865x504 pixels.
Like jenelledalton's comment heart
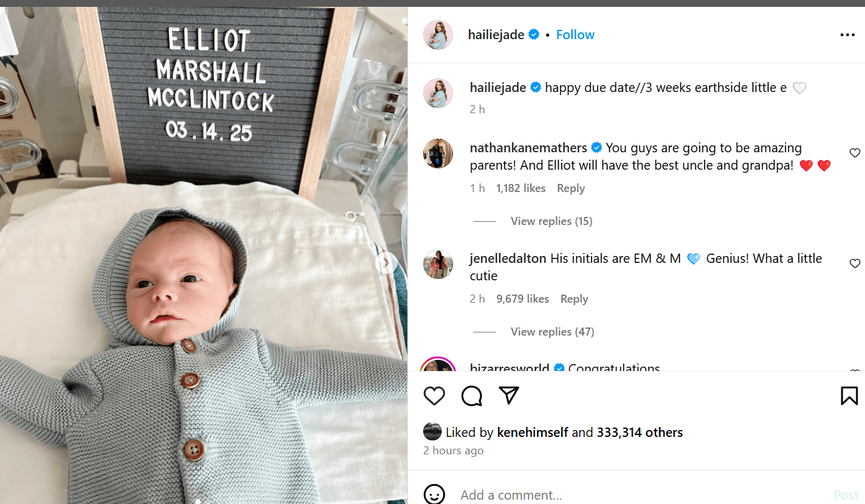click(x=854, y=263)
